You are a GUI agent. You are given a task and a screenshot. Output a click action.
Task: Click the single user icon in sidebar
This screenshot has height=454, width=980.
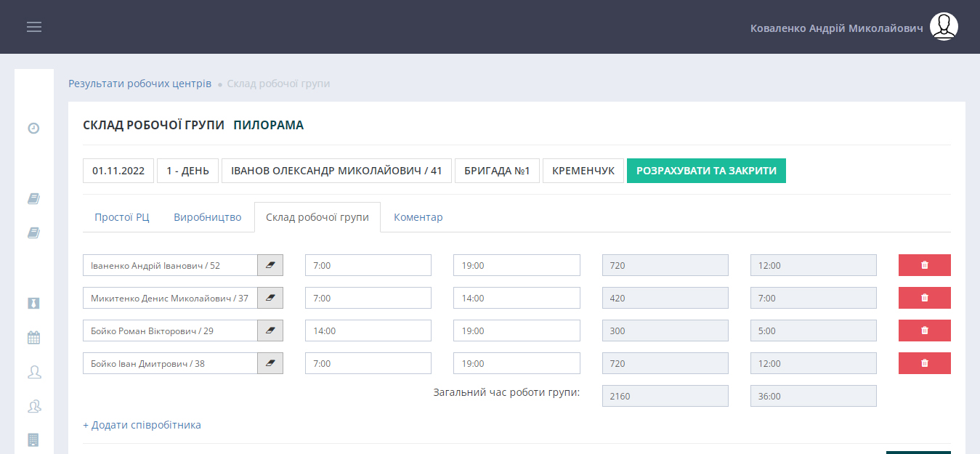point(33,372)
